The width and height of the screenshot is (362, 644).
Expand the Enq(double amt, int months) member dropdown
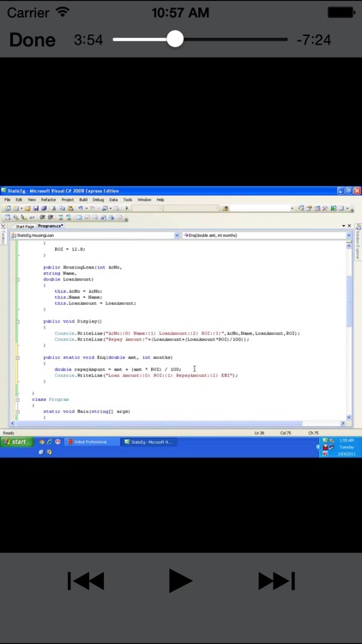click(349, 235)
